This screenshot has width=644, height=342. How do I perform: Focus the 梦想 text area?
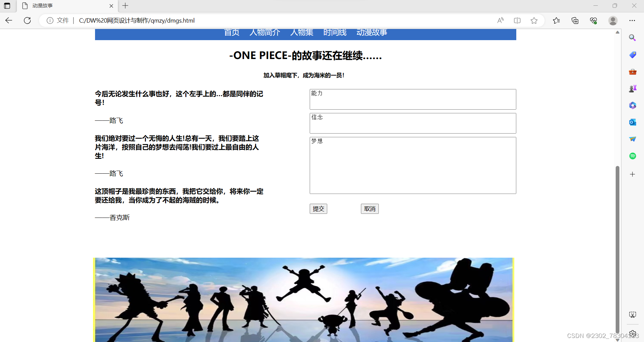[x=413, y=165]
